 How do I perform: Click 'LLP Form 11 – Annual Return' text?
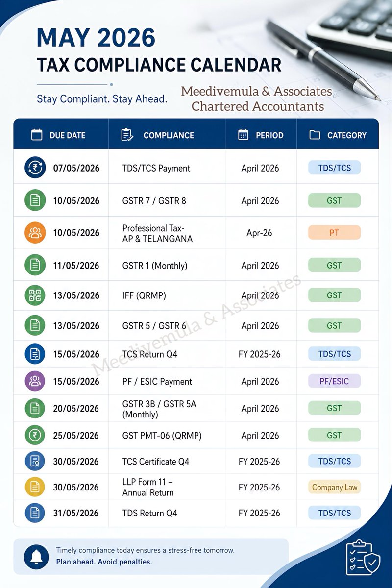[148, 488]
